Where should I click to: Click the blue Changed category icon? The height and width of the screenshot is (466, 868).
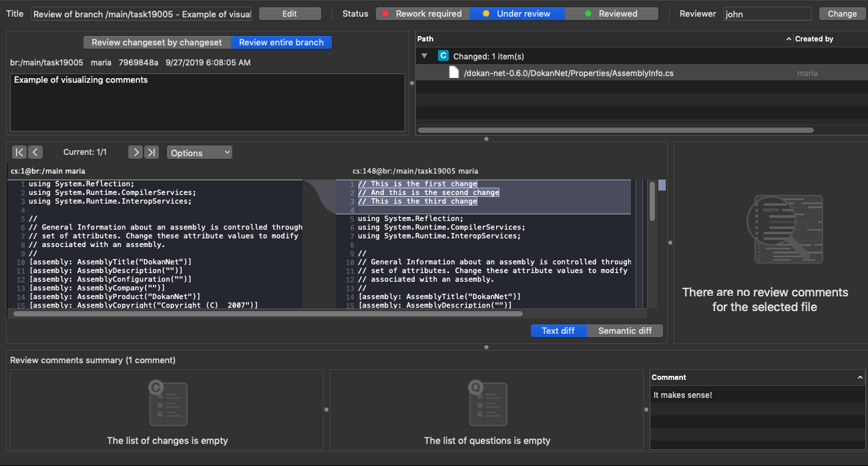pos(443,56)
